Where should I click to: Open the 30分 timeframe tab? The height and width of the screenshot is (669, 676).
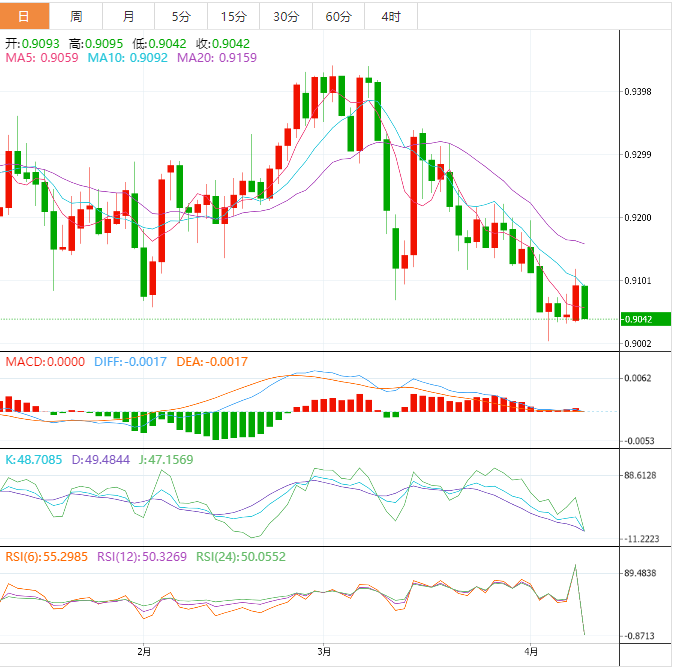click(x=286, y=16)
